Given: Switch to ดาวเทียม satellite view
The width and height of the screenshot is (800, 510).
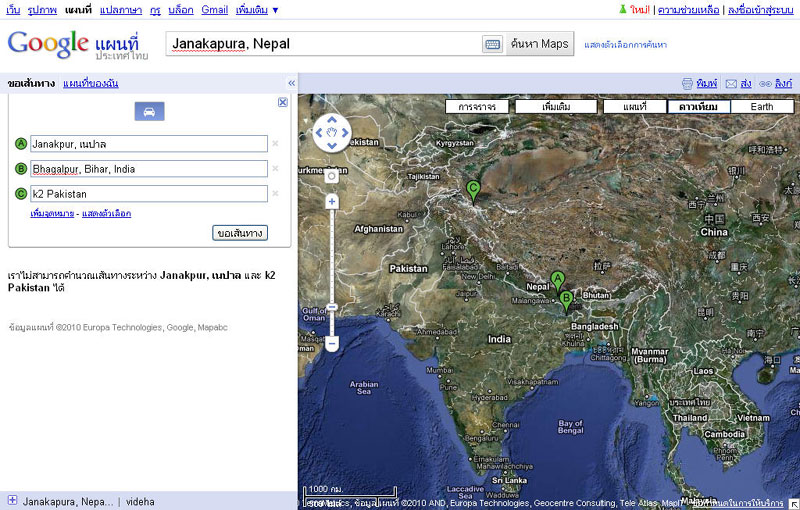Looking at the screenshot, I should pos(698,107).
